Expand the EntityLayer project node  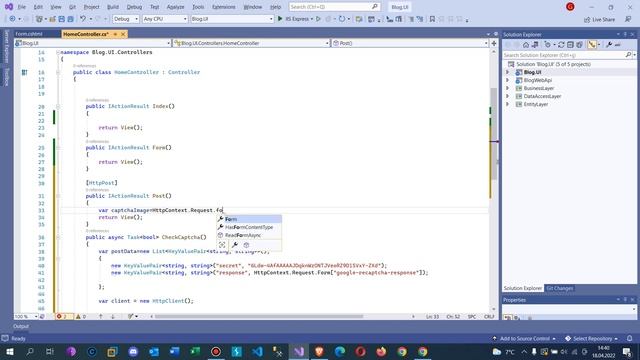coord(508,104)
